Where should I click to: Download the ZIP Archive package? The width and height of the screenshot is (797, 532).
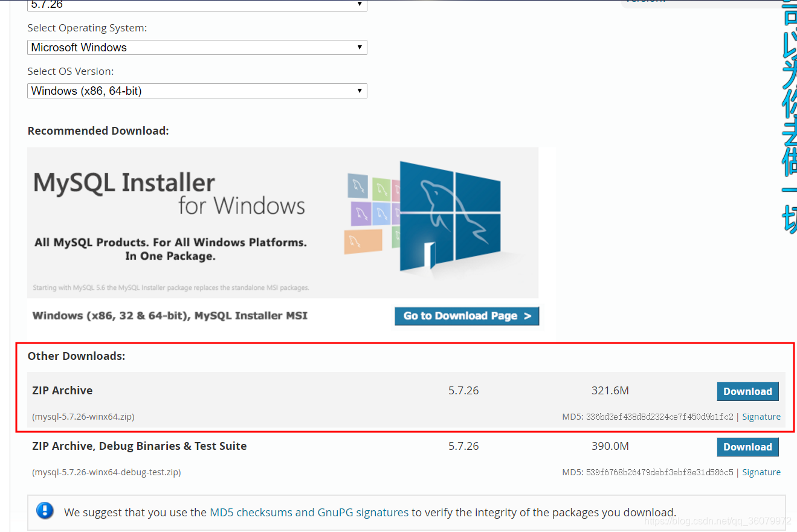coord(747,391)
